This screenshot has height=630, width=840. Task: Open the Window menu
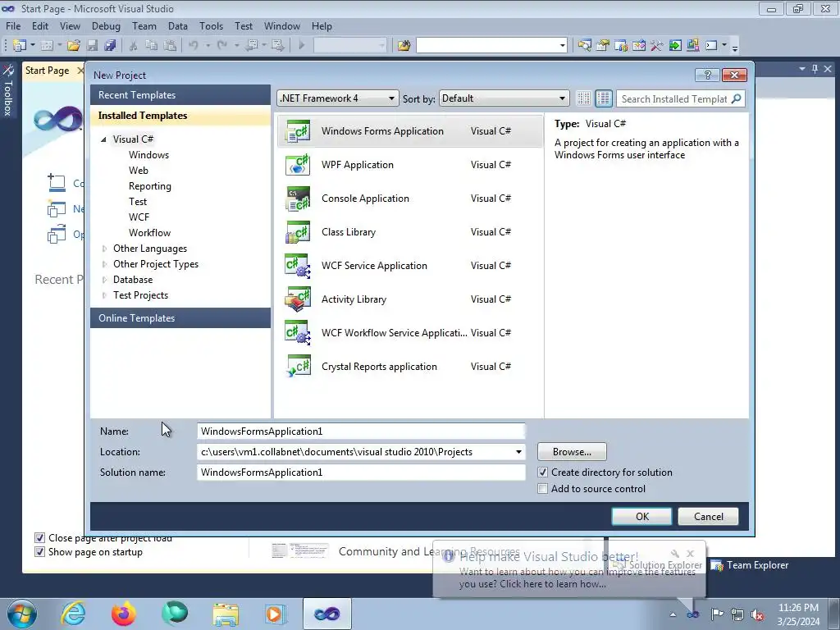[x=282, y=26]
